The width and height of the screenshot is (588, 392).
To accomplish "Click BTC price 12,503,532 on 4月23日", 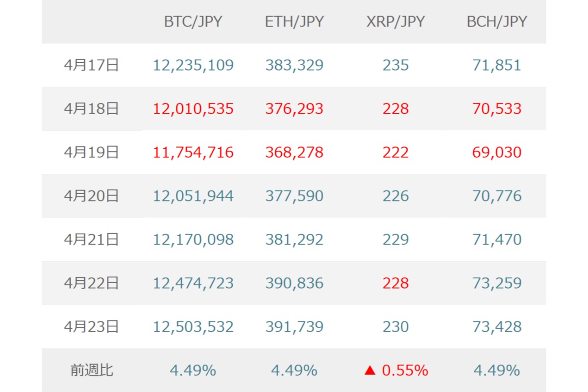I will point(193,327).
